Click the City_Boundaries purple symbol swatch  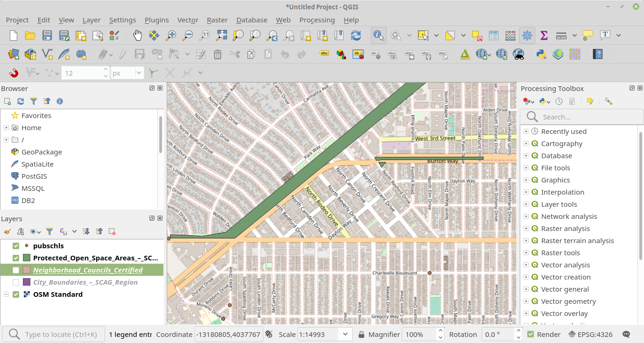(x=27, y=282)
